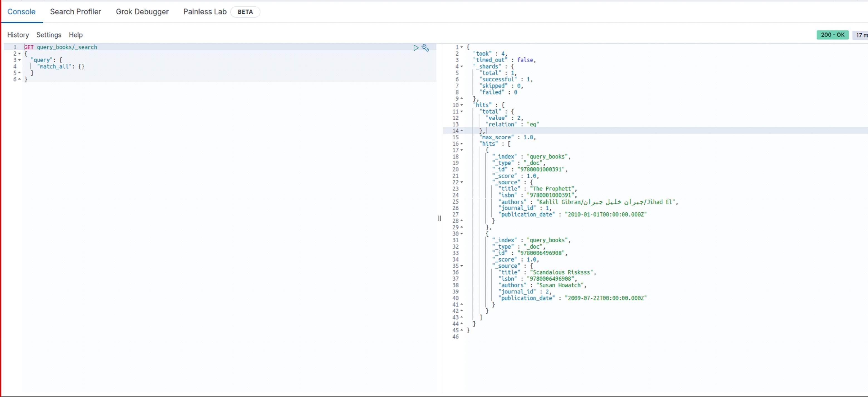The height and width of the screenshot is (397, 868).
Task: Click the title "The Prophett" line
Action: tap(538, 189)
